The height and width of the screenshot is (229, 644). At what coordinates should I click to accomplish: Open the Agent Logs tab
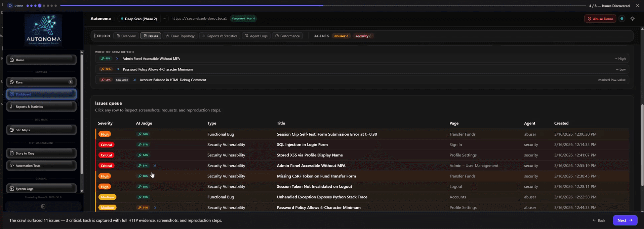[x=256, y=36]
